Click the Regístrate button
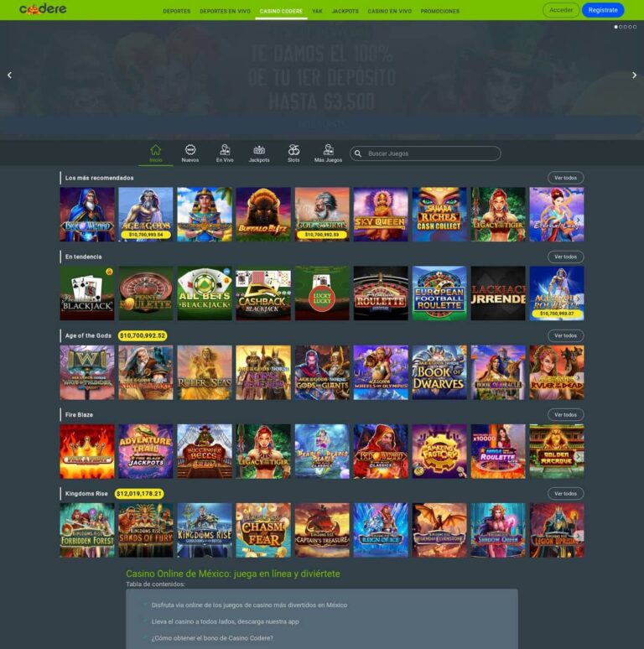 (603, 10)
